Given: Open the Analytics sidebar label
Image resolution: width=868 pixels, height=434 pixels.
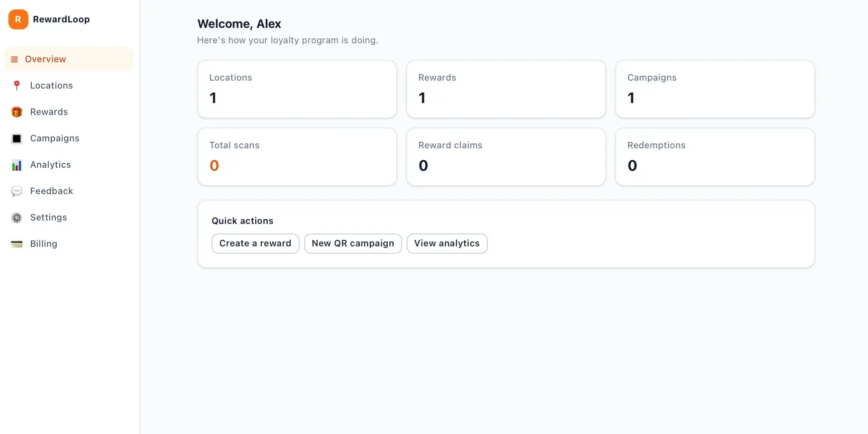Looking at the screenshot, I should click(50, 165).
